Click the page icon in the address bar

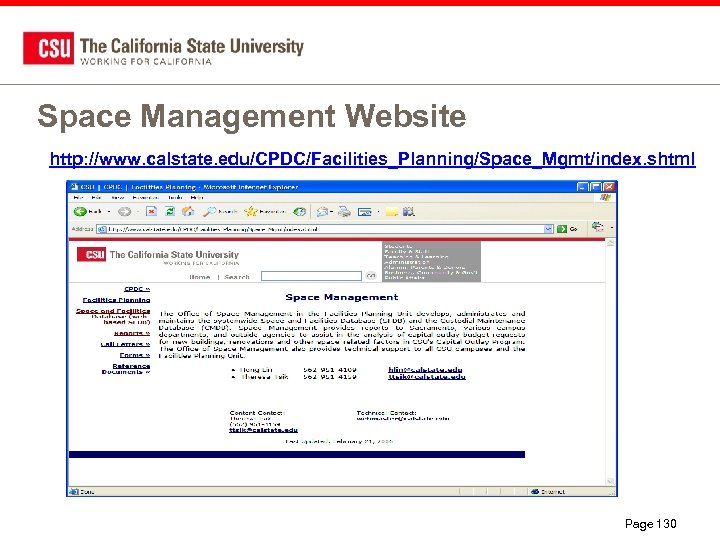(x=102, y=229)
